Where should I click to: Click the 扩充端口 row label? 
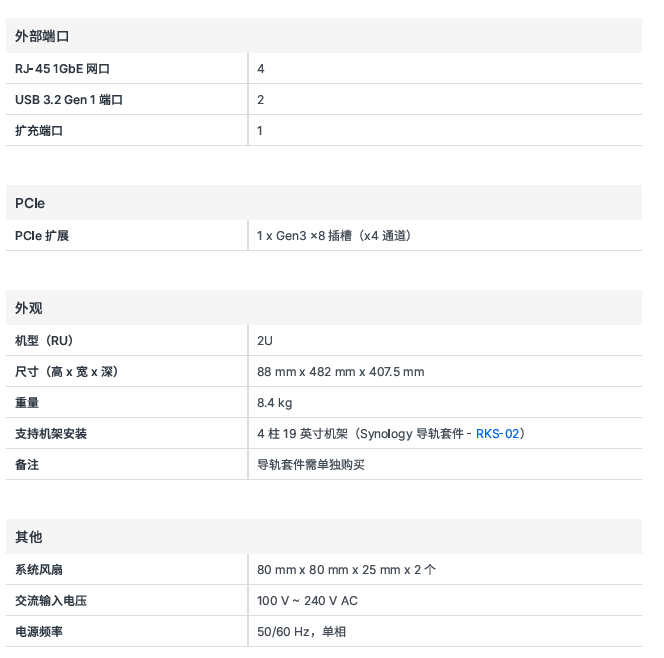(x=39, y=131)
